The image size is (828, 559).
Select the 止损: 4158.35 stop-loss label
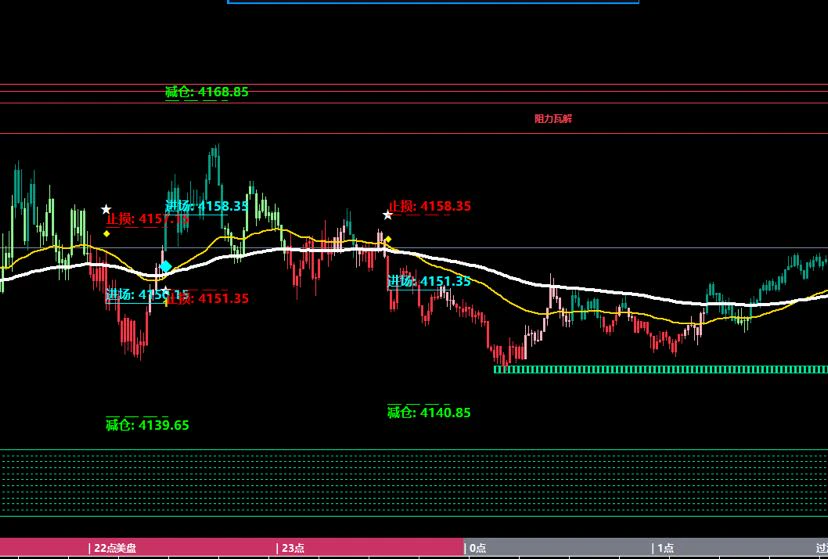[429, 206]
